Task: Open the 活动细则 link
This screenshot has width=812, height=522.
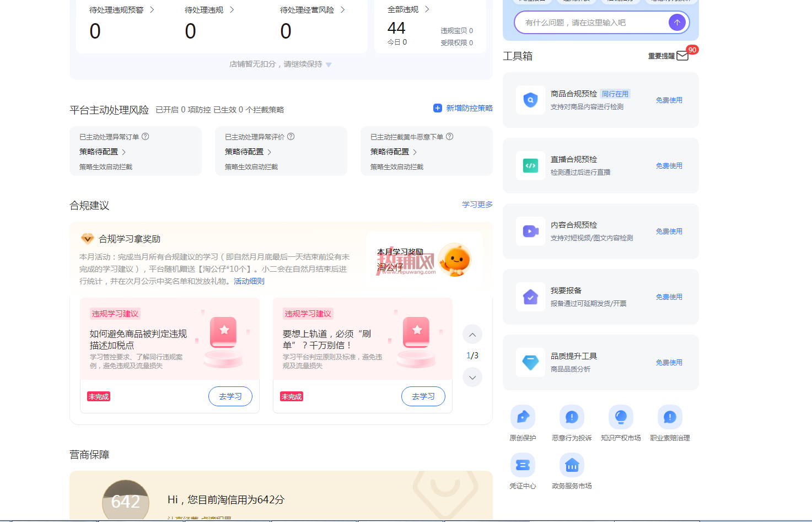Action: point(249,281)
